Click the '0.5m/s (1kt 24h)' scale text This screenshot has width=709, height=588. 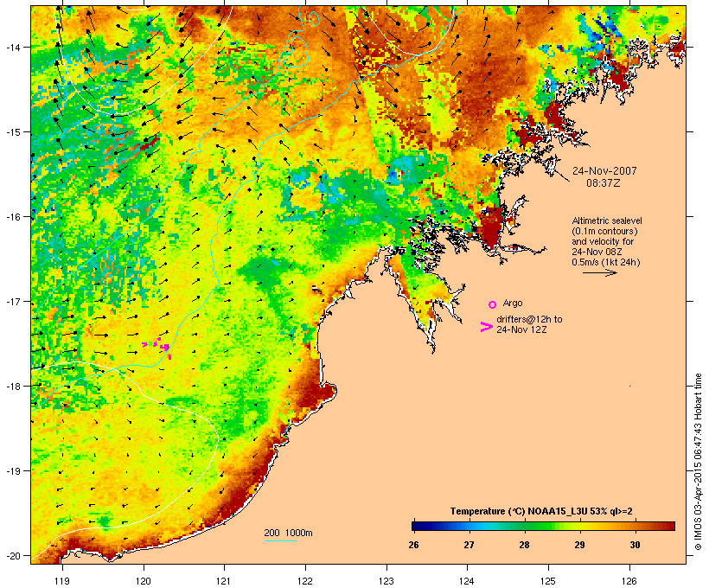click(606, 262)
